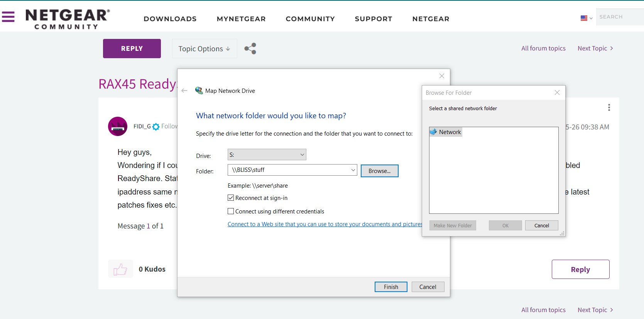Select the Network tree item

(446, 132)
